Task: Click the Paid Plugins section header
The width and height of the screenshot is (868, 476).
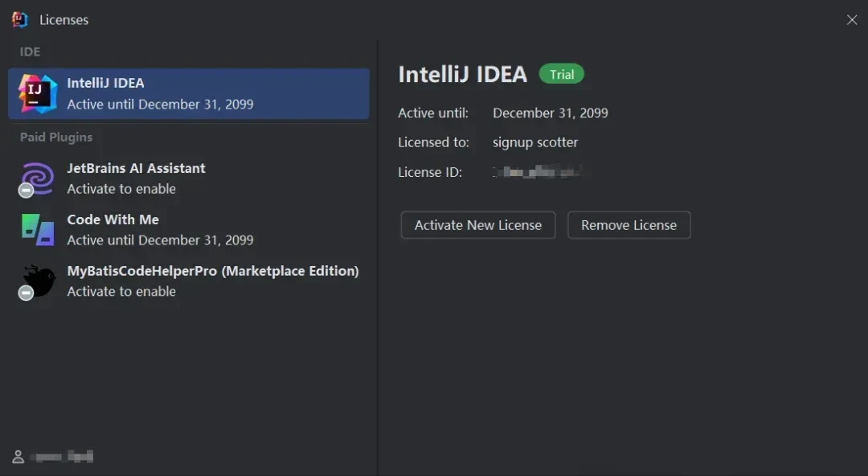Action: point(56,137)
